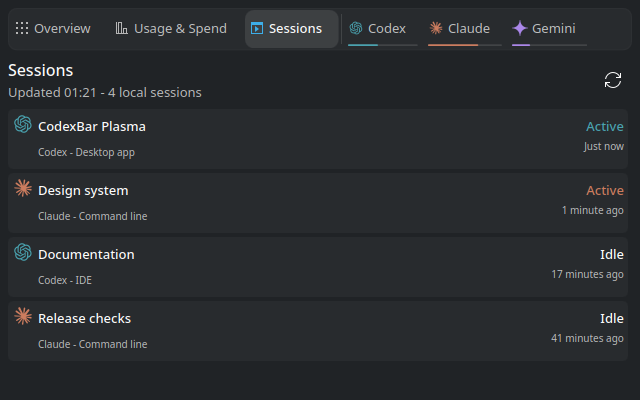Click the Usage & Spend chart icon
The height and width of the screenshot is (400, 640).
[122, 28]
